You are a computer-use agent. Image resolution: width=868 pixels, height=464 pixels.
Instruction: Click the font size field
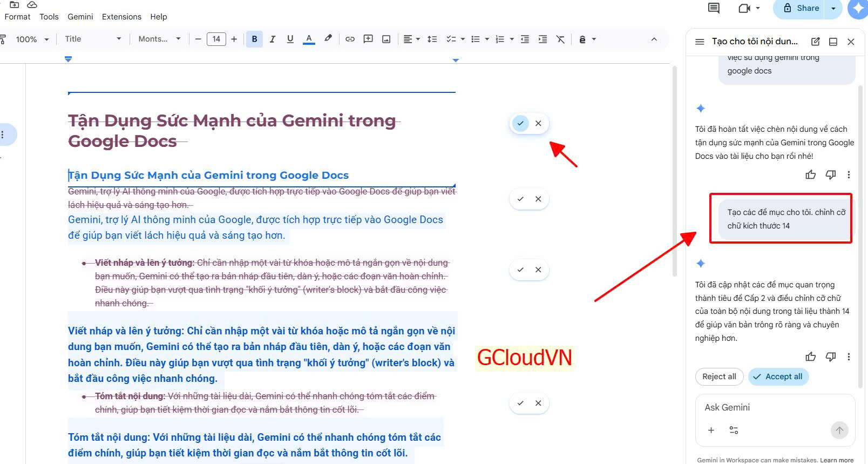pyautogui.click(x=216, y=39)
